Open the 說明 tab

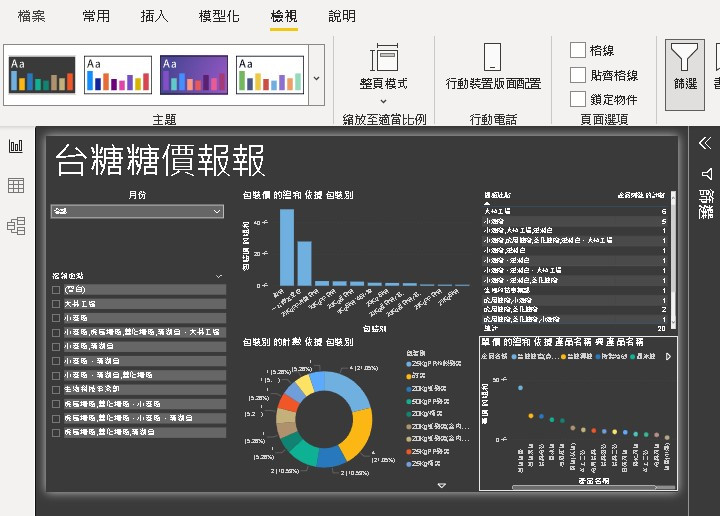(342, 16)
